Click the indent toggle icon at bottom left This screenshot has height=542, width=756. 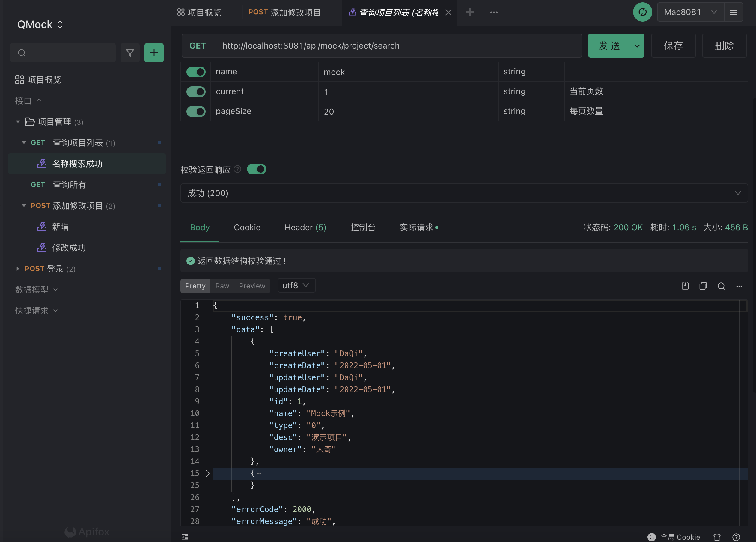tap(185, 537)
